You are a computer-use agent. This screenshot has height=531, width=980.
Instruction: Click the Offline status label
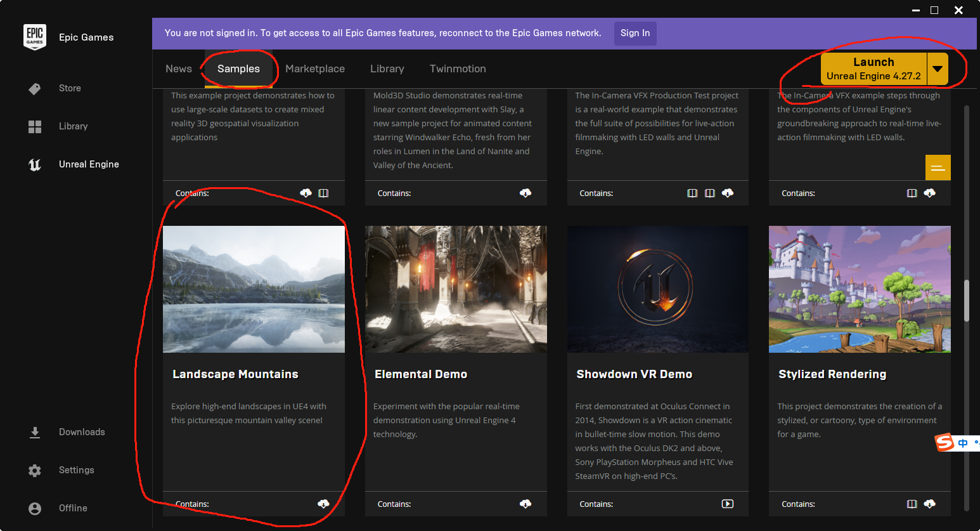click(x=73, y=508)
